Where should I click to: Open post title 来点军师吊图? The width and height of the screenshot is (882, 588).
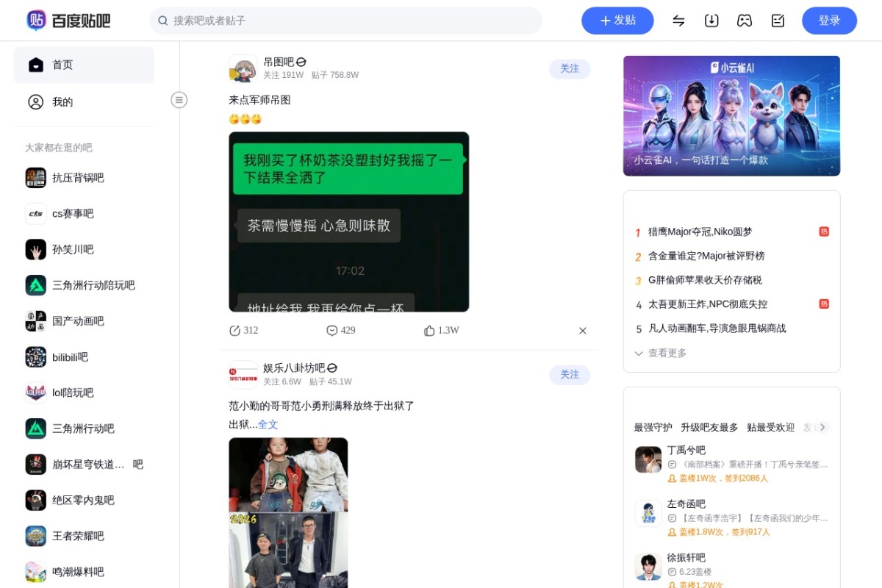click(x=259, y=100)
